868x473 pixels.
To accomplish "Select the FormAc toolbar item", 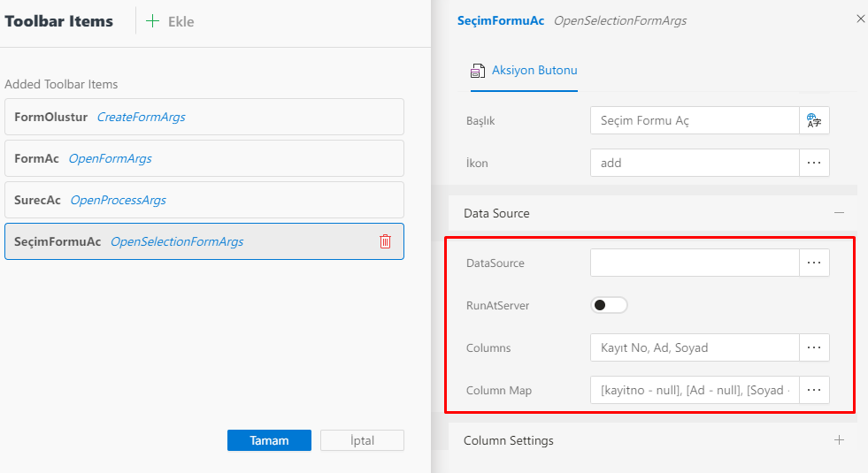I will tap(204, 159).
